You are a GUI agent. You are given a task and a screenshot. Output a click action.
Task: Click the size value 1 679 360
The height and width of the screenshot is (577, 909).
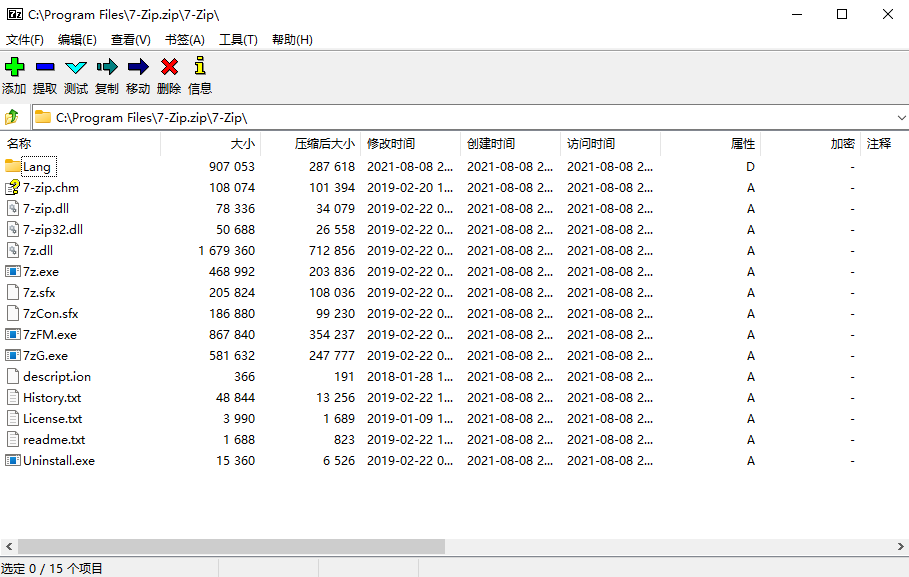[x=226, y=251]
